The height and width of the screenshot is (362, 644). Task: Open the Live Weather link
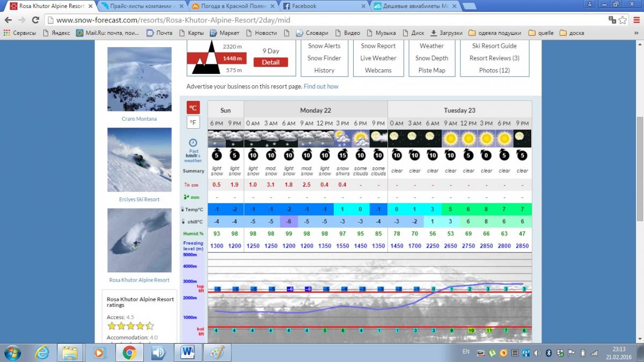coord(378,58)
